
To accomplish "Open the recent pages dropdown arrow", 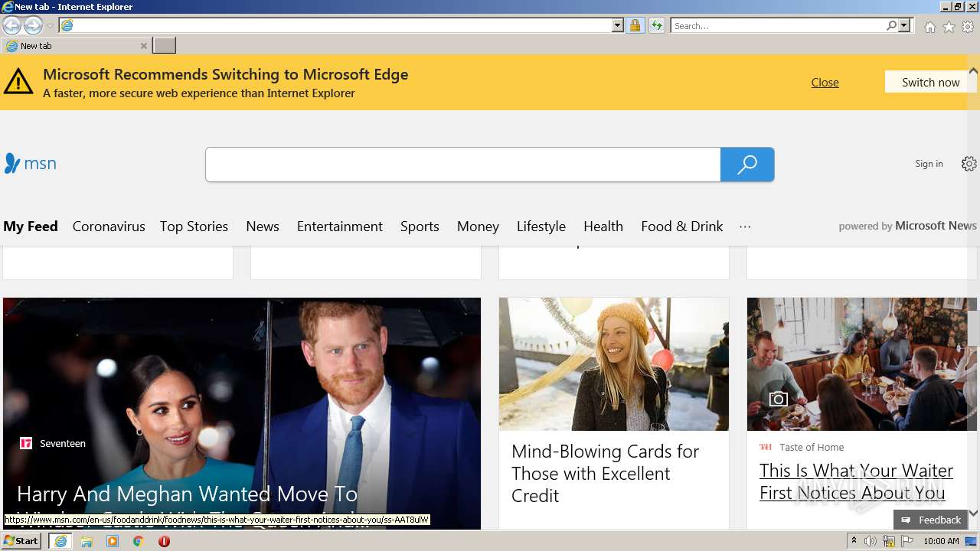I will (51, 26).
